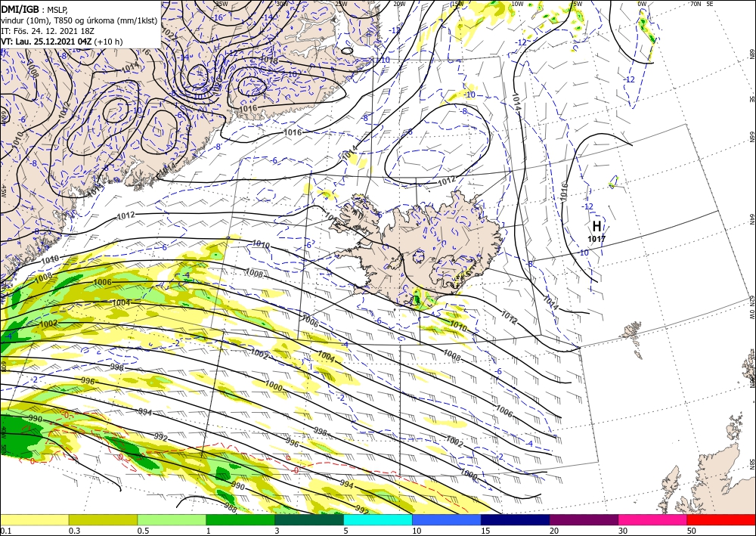Screen dimensions: 756x536
Task: Click the '0.5' legend value
Action: coord(143,531)
